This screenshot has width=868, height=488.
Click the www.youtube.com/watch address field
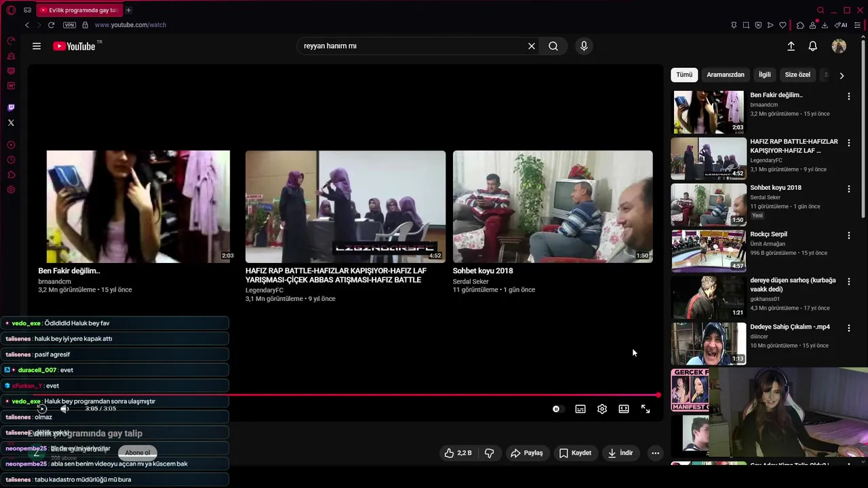coord(130,25)
